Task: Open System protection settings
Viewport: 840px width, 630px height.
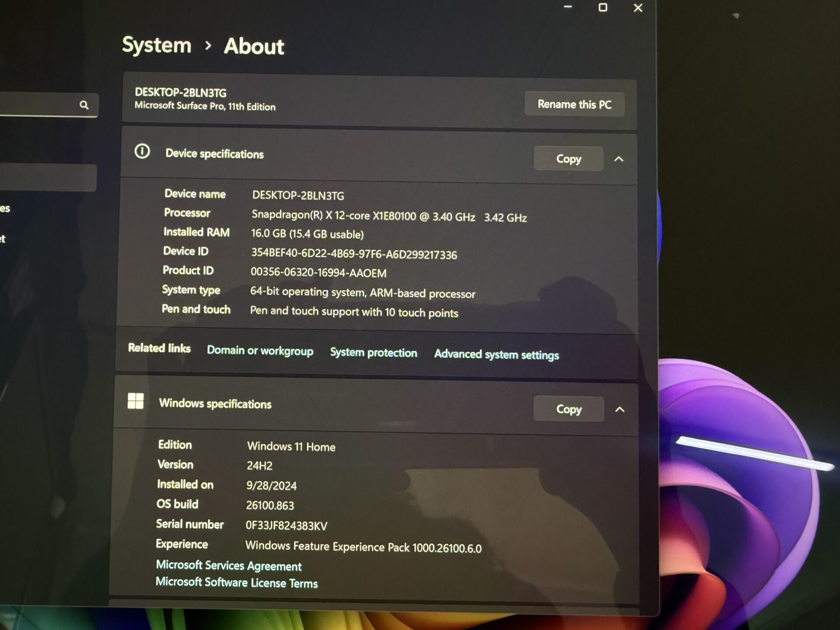Action: coord(373,353)
